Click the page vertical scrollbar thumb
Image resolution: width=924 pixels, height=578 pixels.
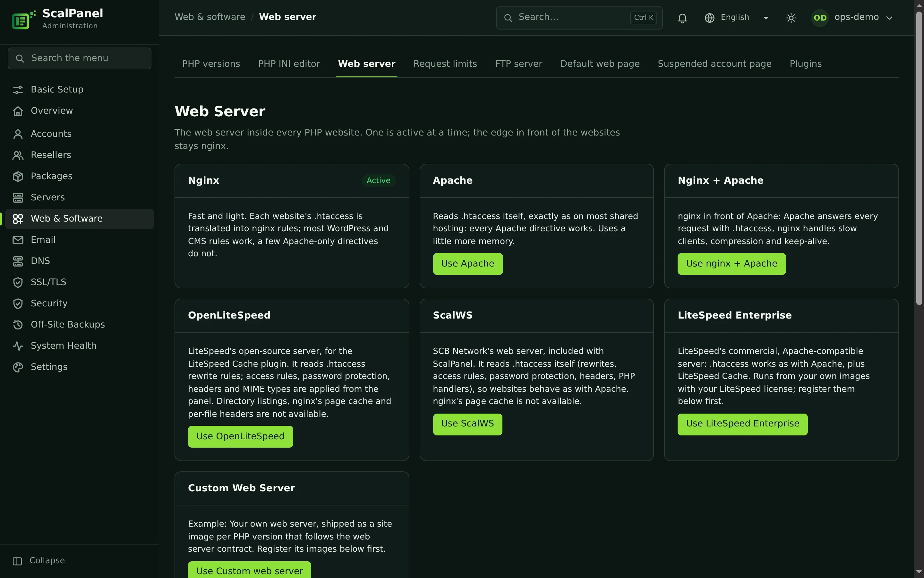pos(920,158)
